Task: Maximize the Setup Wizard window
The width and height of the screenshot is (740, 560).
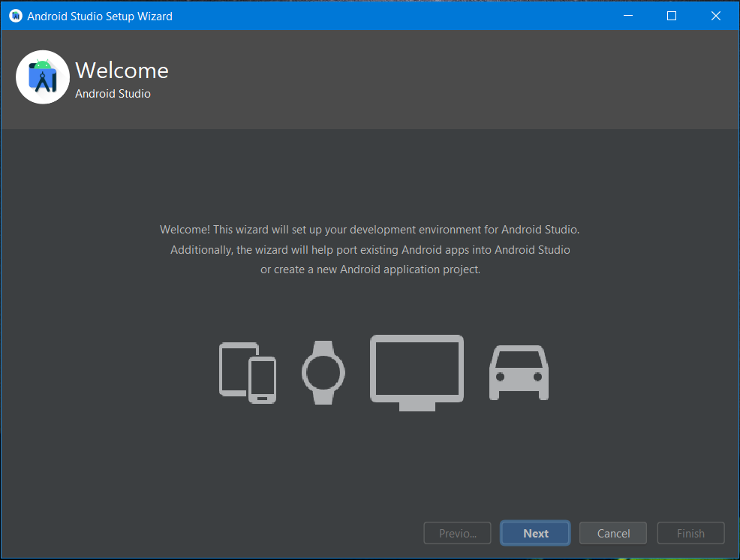Action: [x=672, y=16]
